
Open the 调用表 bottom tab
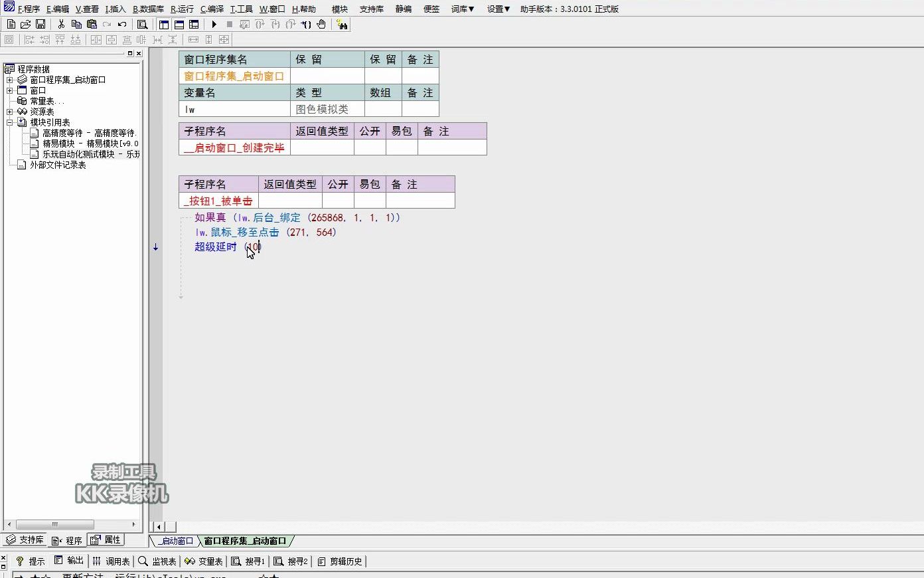coord(111,561)
